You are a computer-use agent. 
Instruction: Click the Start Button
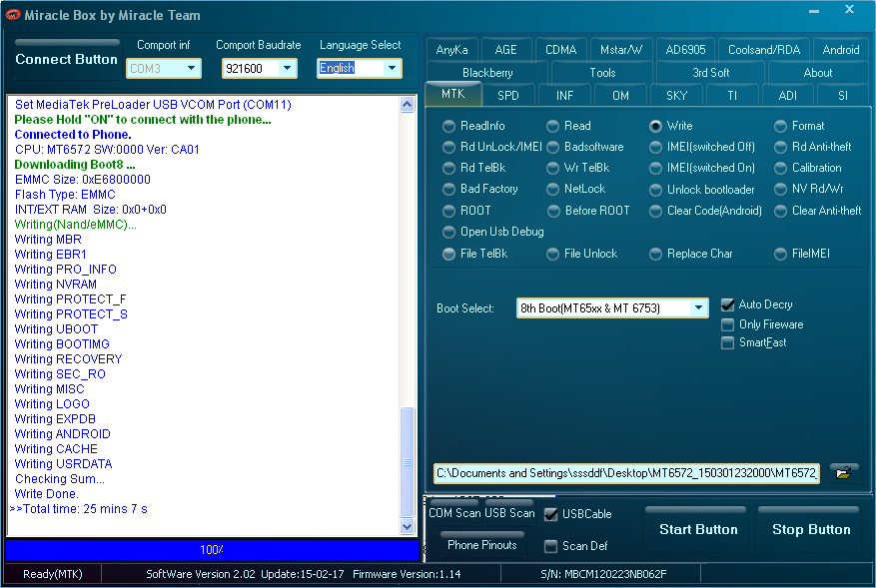698,529
